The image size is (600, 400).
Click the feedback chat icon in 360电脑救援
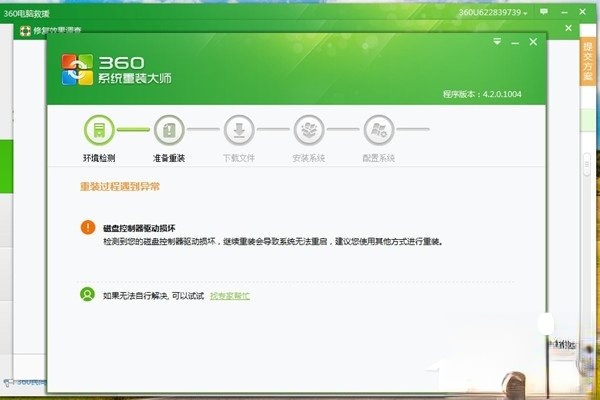click(x=544, y=12)
